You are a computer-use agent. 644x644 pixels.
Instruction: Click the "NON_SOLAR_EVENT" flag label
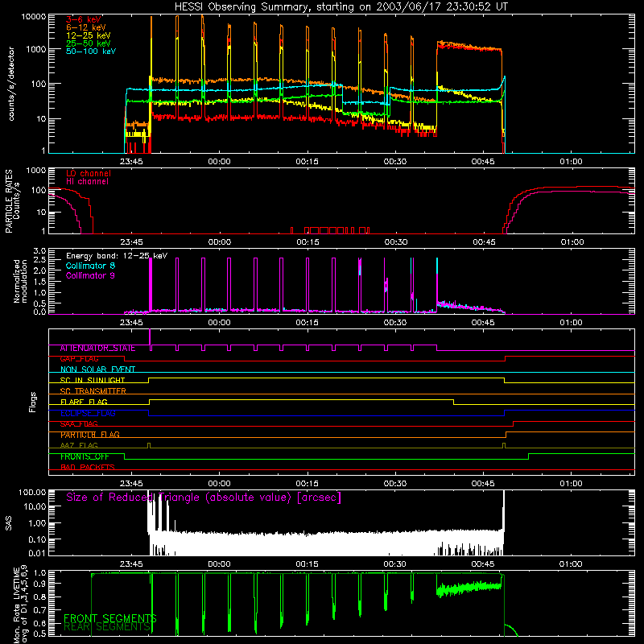[x=97, y=369]
